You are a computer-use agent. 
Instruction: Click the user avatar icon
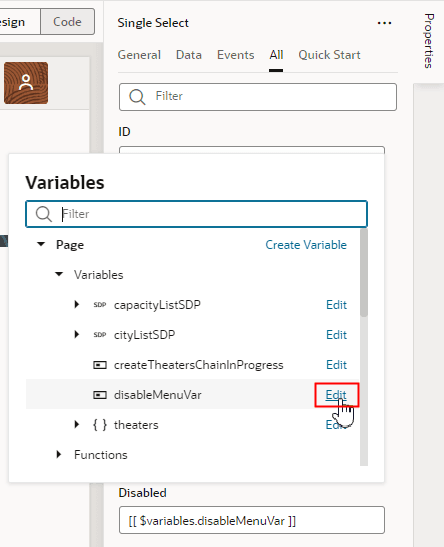26,83
